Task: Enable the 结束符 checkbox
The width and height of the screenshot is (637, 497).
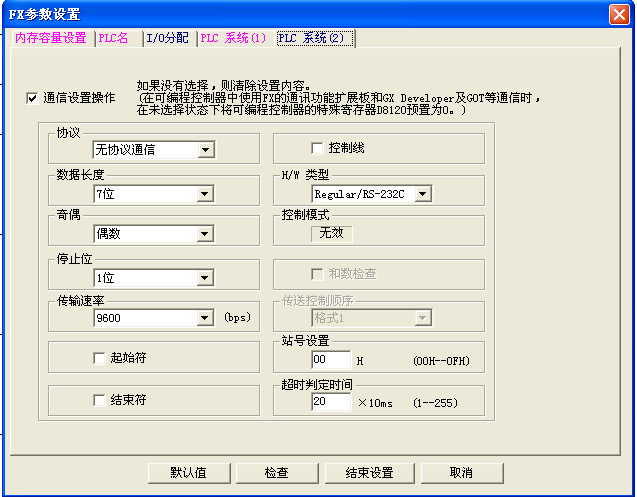Action: pos(99,400)
